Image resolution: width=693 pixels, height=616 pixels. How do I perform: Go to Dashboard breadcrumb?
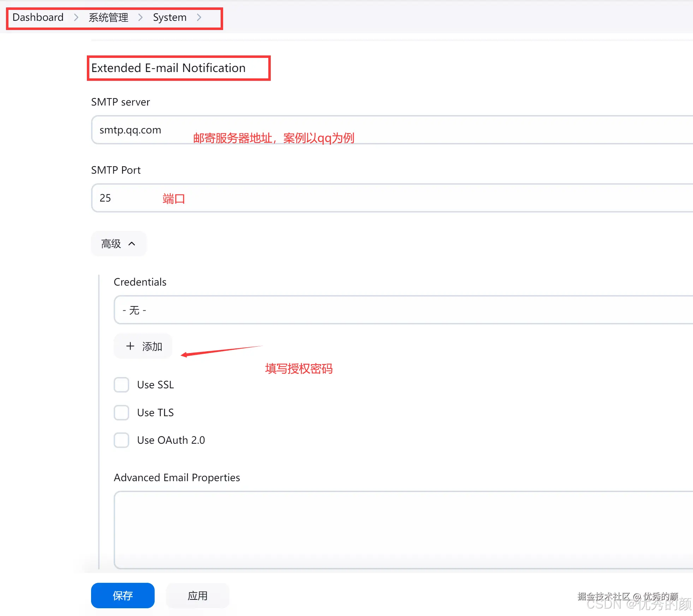coord(38,17)
